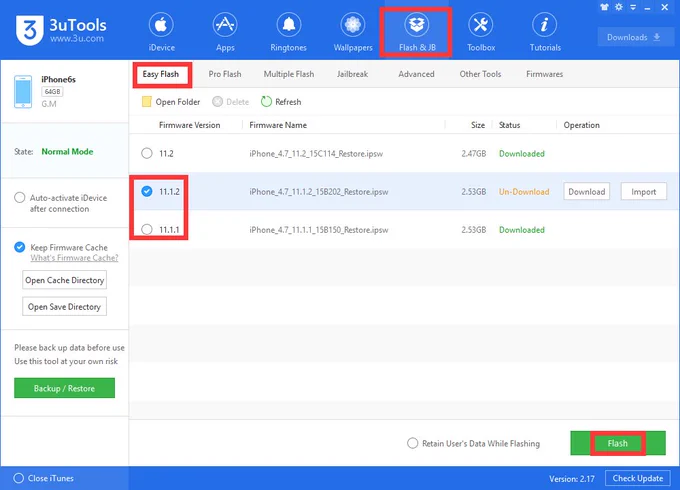Click Open Save Directory button

pyautogui.click(x=64, y=307)
